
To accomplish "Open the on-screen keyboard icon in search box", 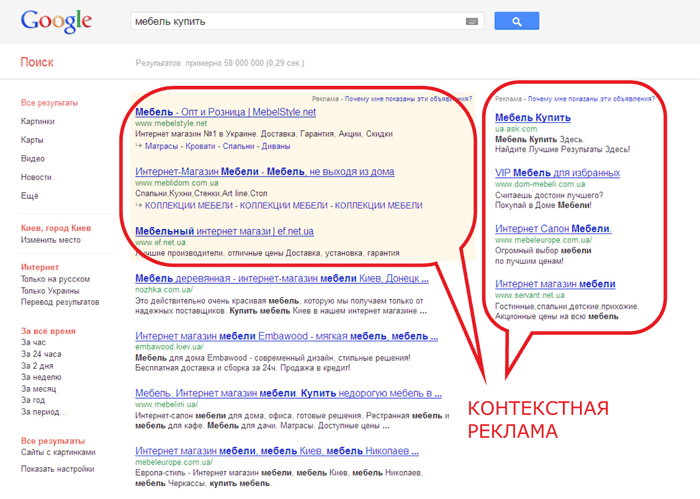I will click(x=471, y=21).
